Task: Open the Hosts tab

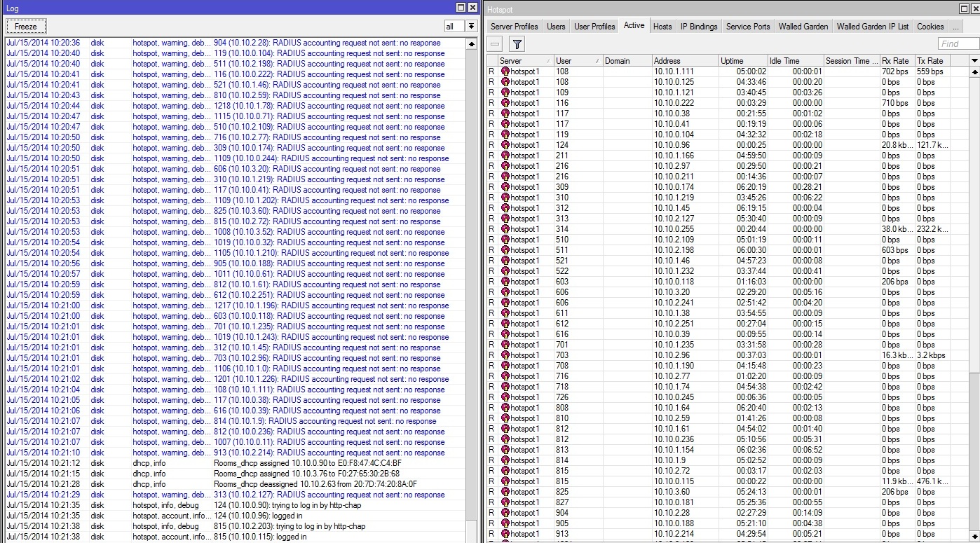Action: pyautogui.click(x=662, y=27)
